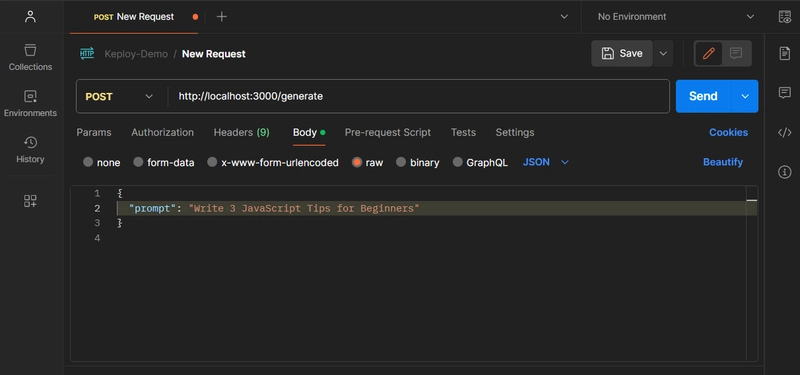Open the No Environment selector
The width and height of the screenshot is (800, 375).
tap(676, 17)
